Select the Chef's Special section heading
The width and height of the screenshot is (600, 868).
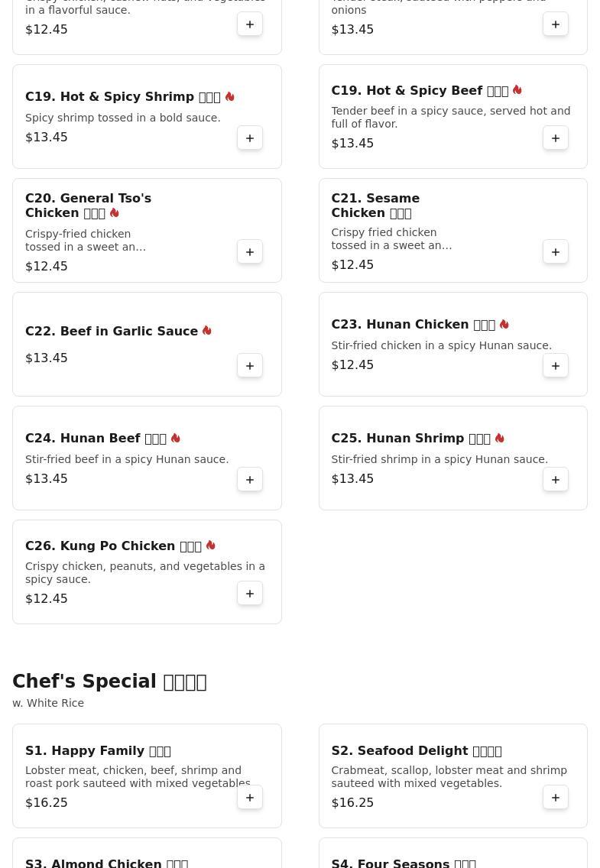coord(109,682)
